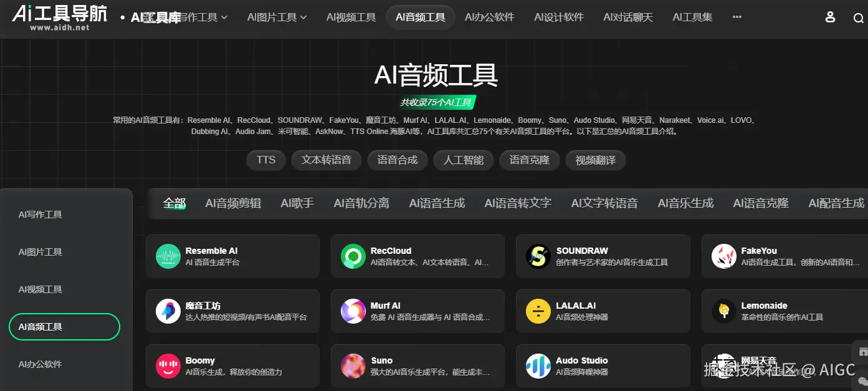
Task: Click the LALAL.AI yellow logo icon
Action: coord(538,311)
